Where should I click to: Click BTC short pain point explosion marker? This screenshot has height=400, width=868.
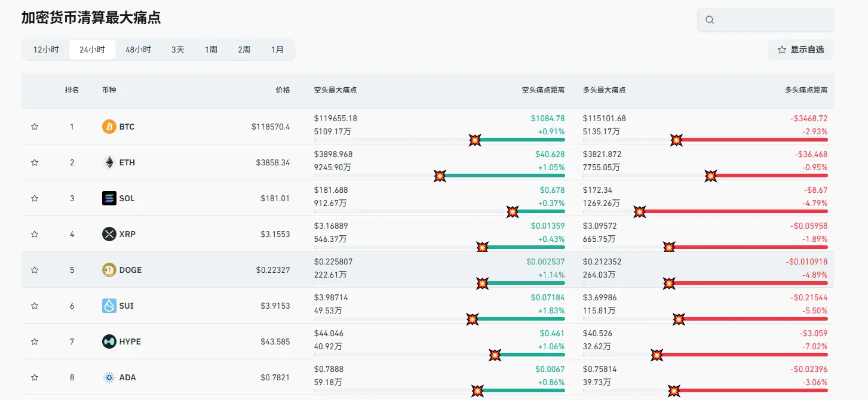pos(475,140)
